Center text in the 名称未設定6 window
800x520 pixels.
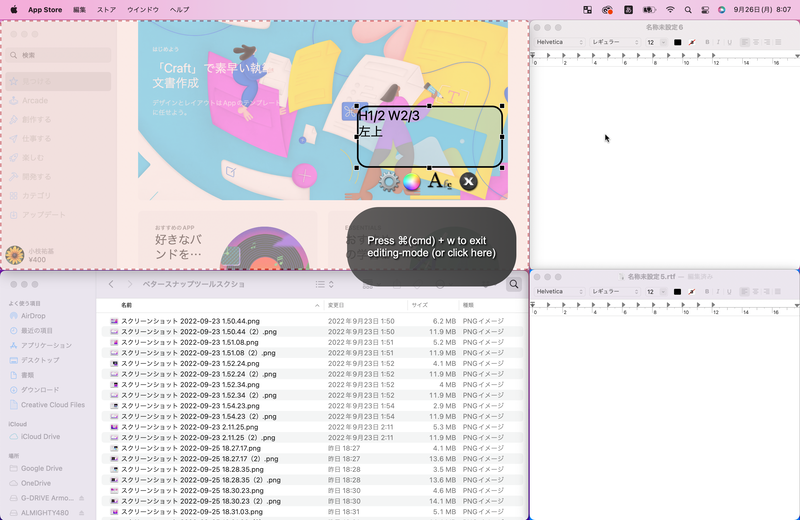point(756,42)
